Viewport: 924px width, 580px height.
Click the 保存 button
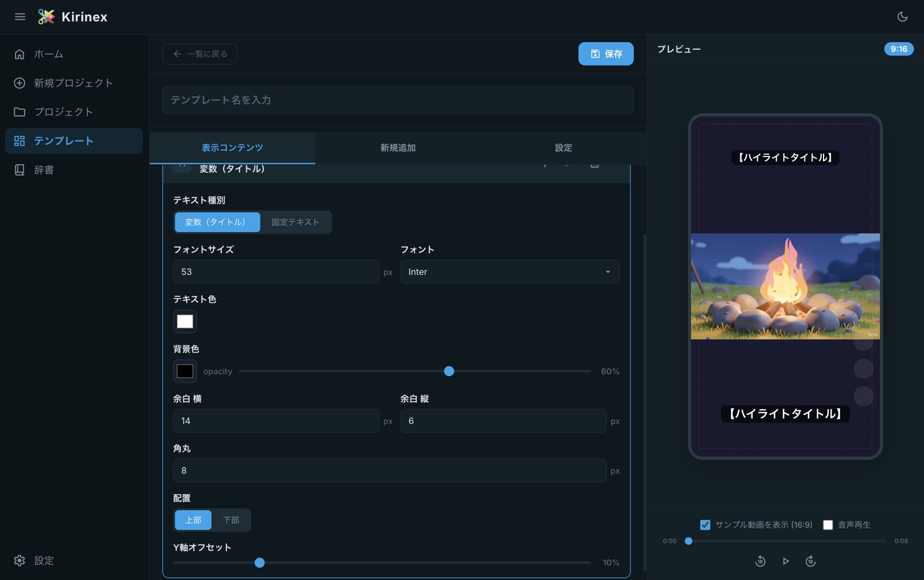coord(606,54)
